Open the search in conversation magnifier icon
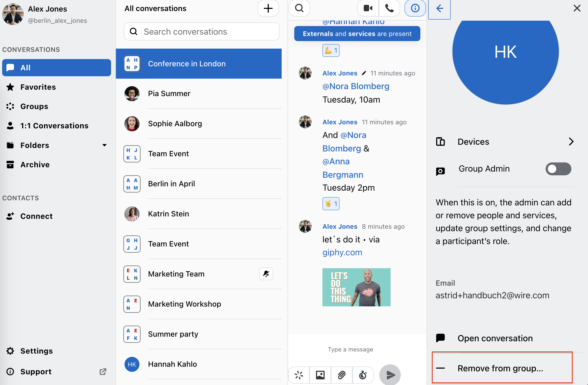The height and width of the screenshot is (385, 588). click(x=299, y=8)
